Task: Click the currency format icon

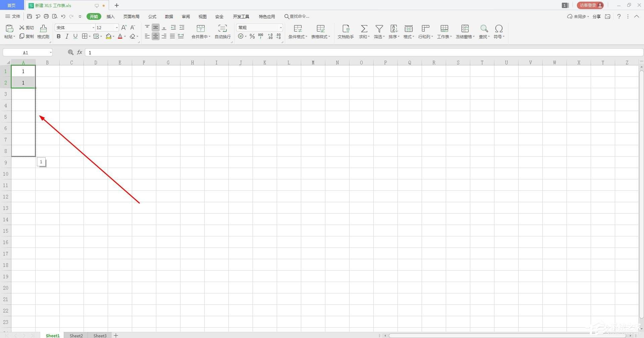Action: point(240,36)
